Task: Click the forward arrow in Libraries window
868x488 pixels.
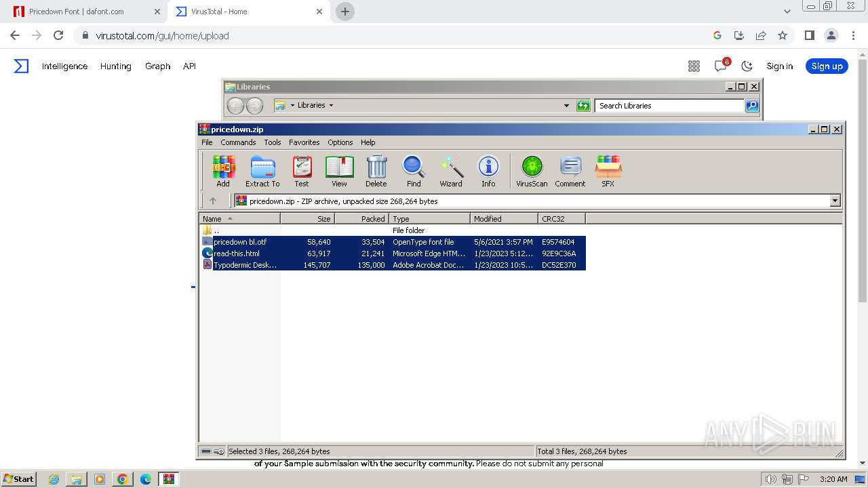Action: tap(254, 106)
